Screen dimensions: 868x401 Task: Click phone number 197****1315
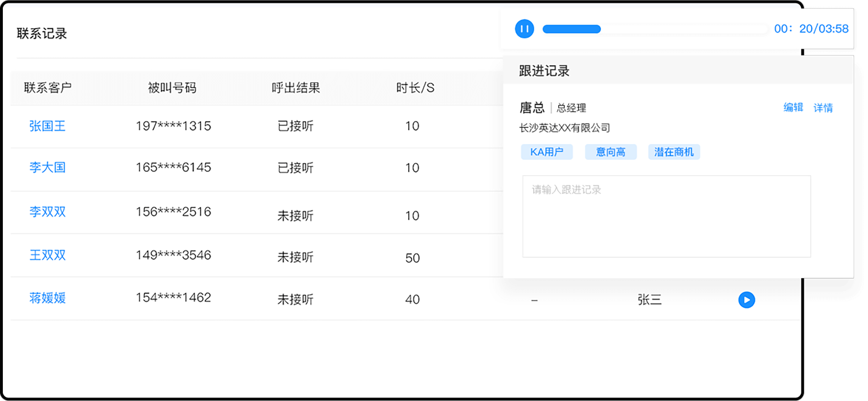(x=173, y=126)
